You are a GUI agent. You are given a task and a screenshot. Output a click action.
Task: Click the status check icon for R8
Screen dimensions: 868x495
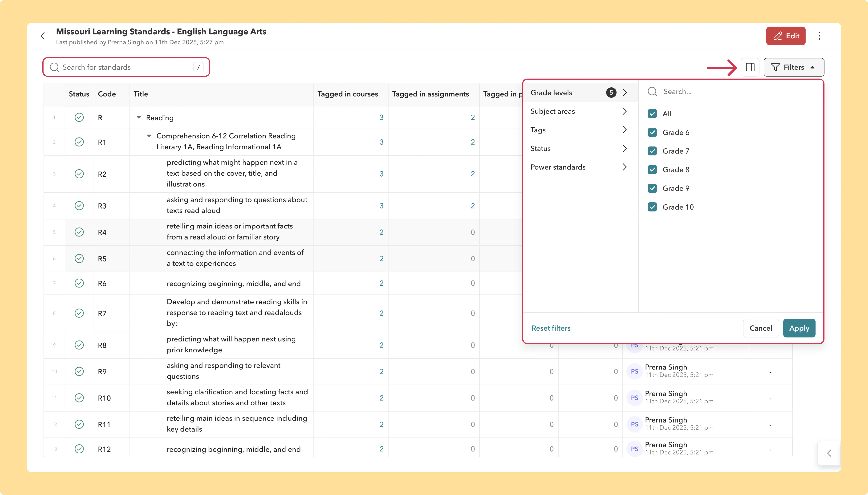click(79, 345)
